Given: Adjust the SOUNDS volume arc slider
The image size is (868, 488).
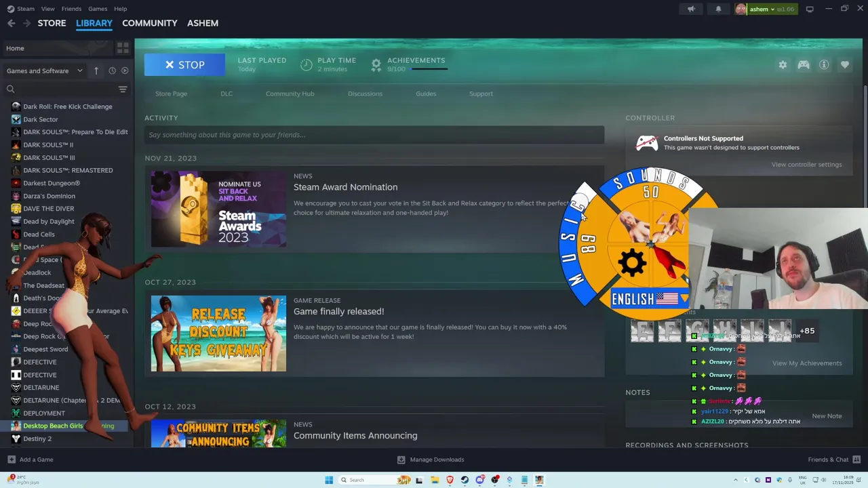Looking at the screenshot, I should pyautogui.click(x=650, y=179).
